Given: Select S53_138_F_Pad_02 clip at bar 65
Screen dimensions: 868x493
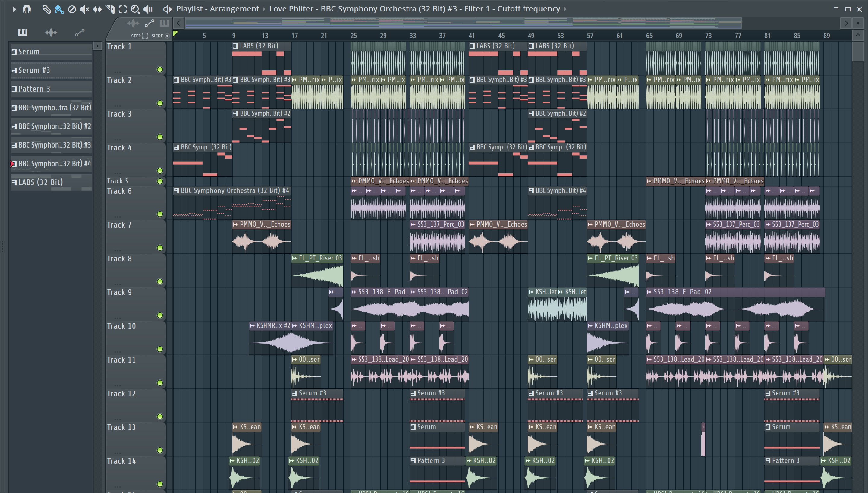Looking at the screenshot, I should point(735,304).
